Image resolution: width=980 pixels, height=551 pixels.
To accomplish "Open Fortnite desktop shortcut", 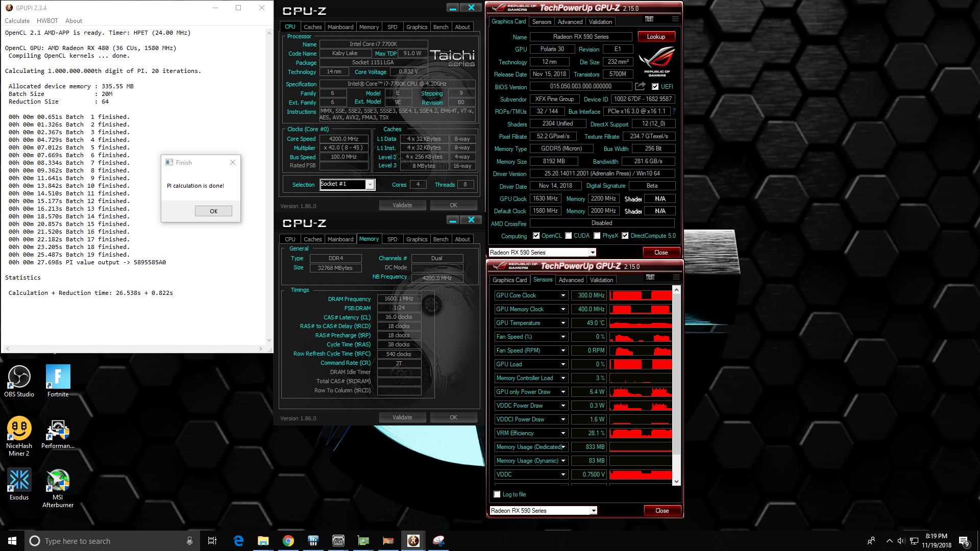I will pos(58,381).
